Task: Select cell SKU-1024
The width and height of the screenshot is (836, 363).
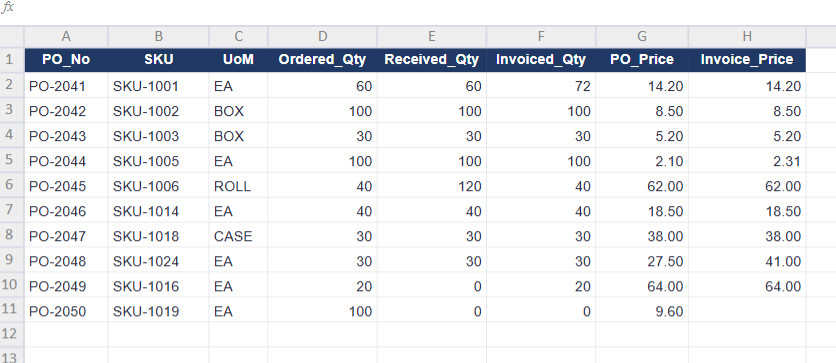Action: tap(159, 261)
